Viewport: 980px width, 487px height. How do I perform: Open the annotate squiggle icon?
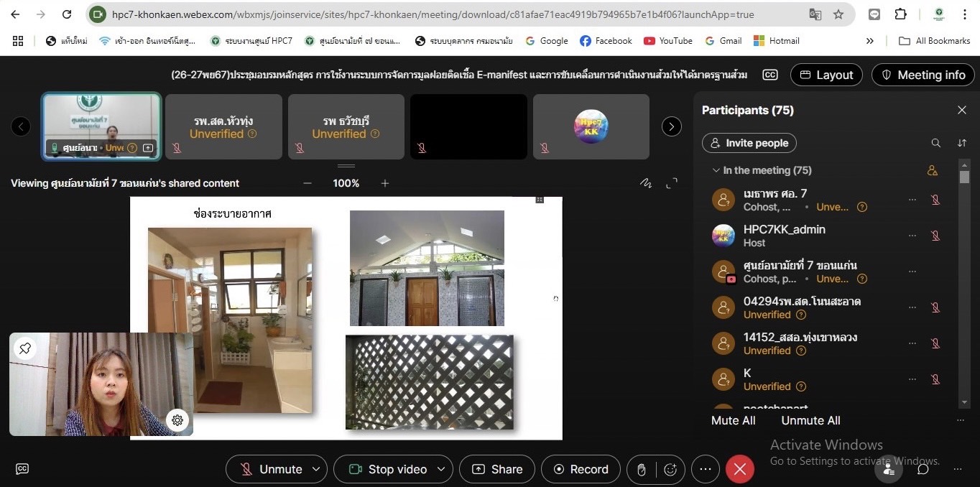[x=646, y=183]
